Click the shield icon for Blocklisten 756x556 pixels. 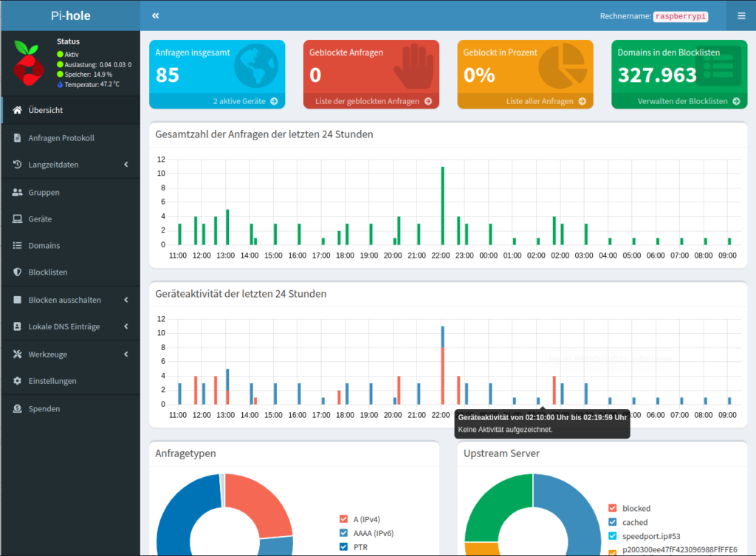18,272
